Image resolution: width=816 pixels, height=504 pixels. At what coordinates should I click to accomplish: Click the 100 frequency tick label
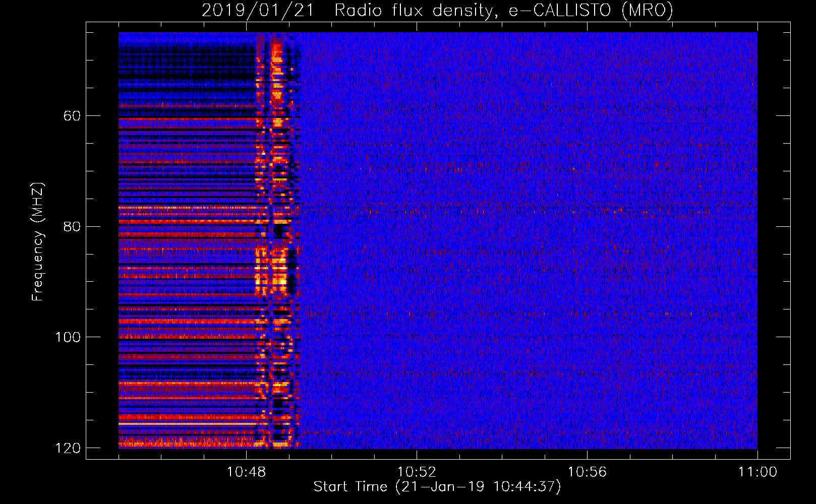[x=68, y=337]
